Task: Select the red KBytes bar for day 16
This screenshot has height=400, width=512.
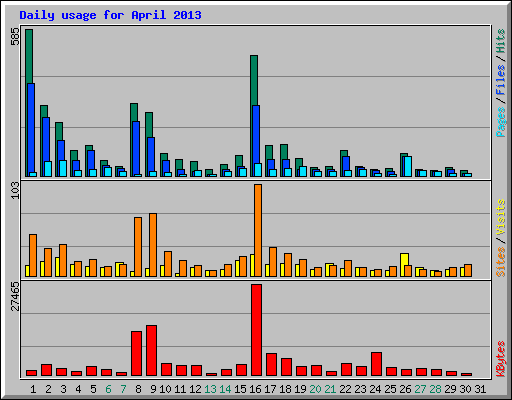Action: click(x=256, y=330)
